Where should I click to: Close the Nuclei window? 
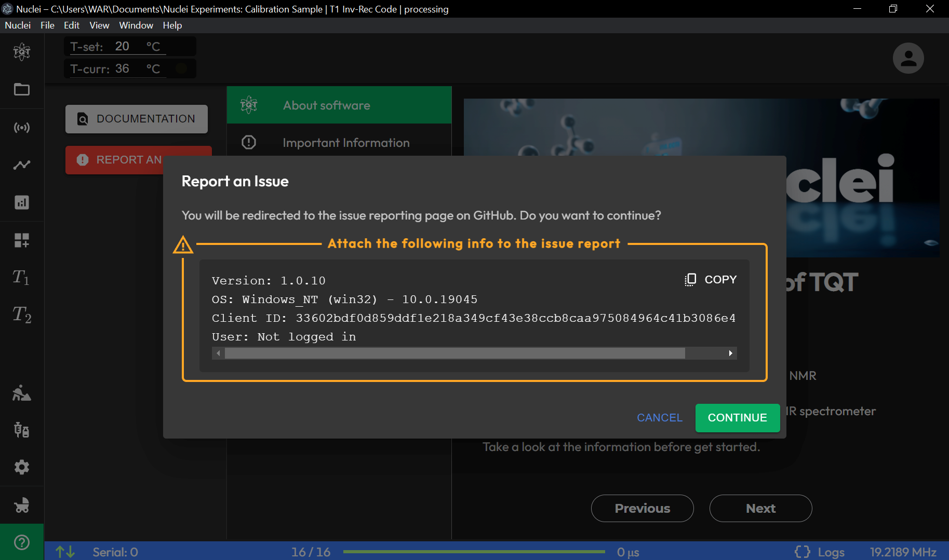click(x=930, y=9)
